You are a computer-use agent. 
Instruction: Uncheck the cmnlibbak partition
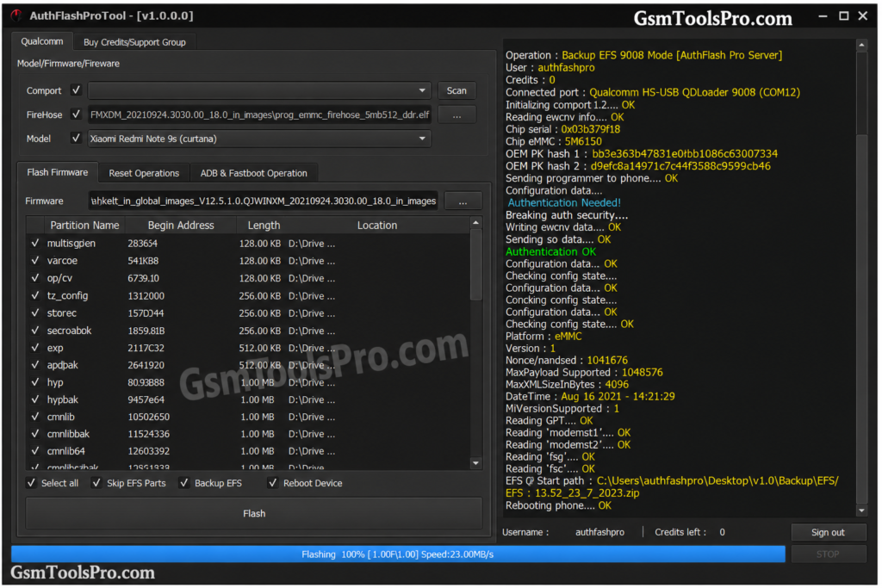pyautogui.click(x=34, y=434)
